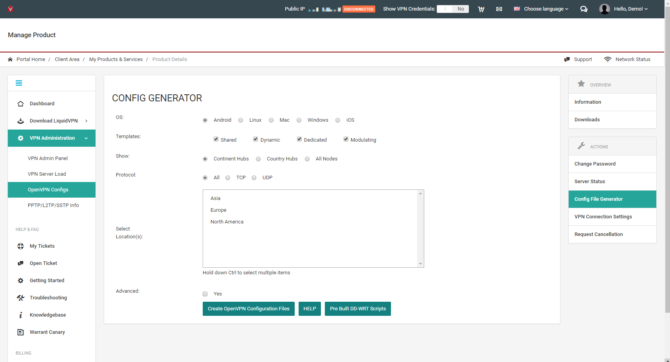Uncheck the Modulating template checkbox
Viewport: 670px width, 362px height.
[346, 139]
